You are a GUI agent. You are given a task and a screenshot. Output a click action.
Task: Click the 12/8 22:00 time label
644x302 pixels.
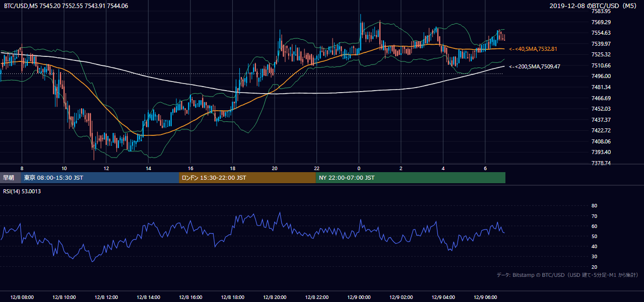[x=316, y=297]
